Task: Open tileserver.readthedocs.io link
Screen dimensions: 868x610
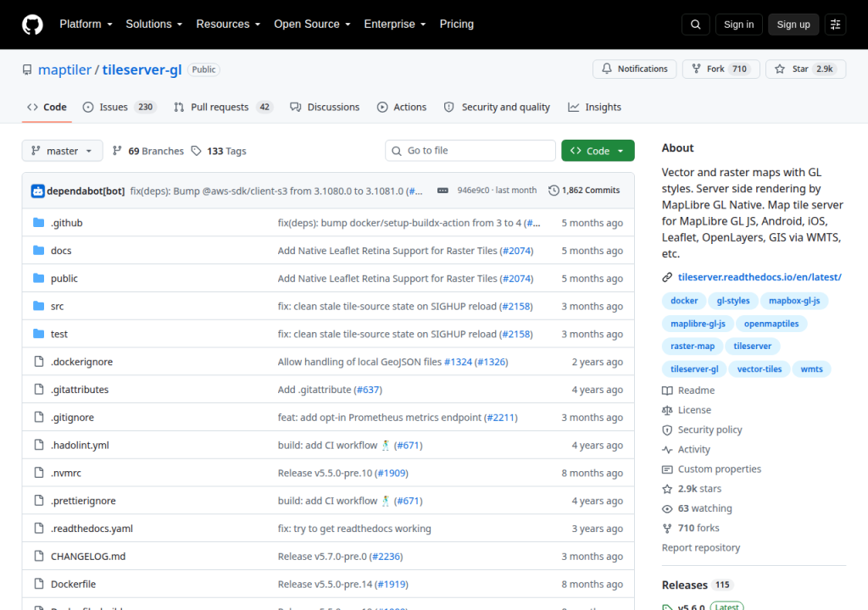Action: click(x=759, y=277)
